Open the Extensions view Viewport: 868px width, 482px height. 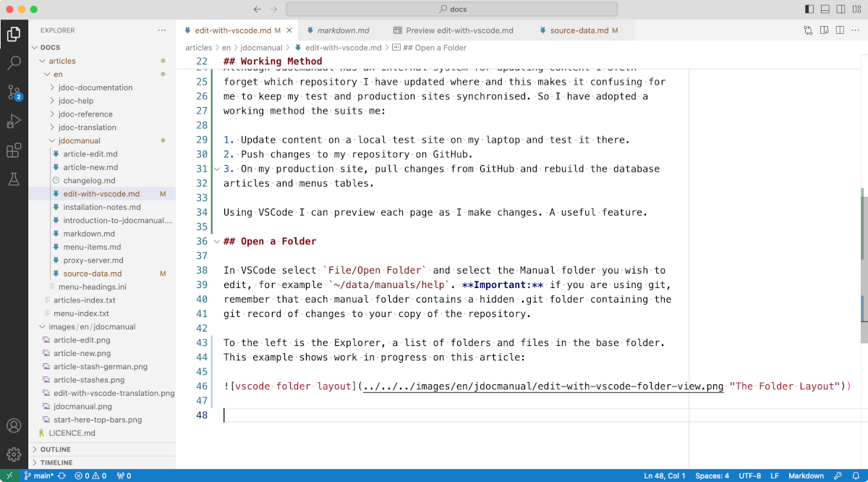tap(14, 151)
